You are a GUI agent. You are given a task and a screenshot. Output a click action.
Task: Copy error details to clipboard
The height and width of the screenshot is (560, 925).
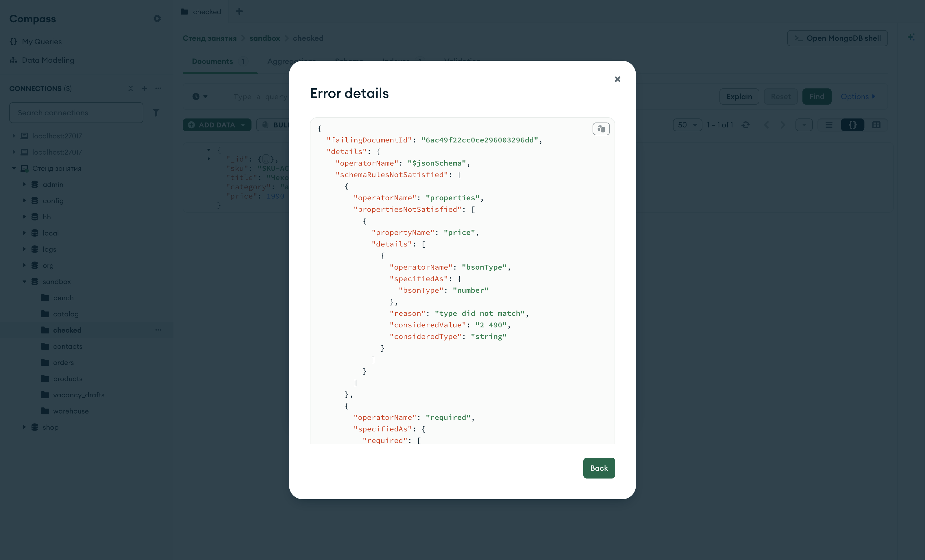coord(601,129)
